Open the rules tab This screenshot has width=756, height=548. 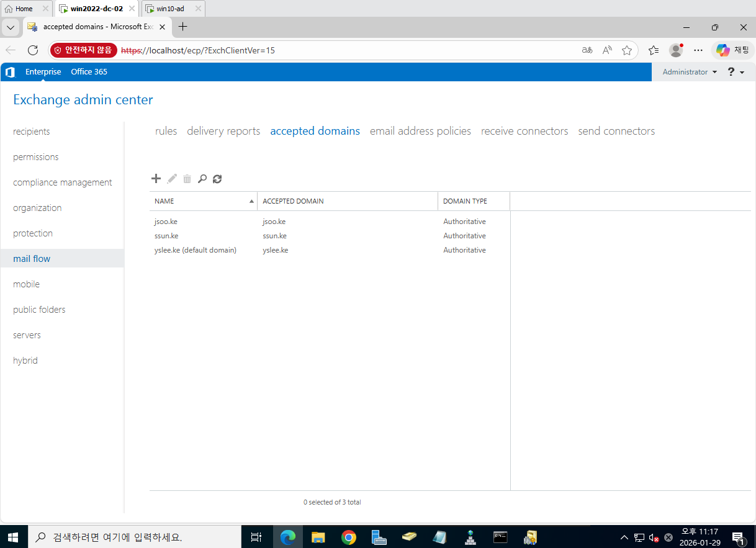click(166, 131)
